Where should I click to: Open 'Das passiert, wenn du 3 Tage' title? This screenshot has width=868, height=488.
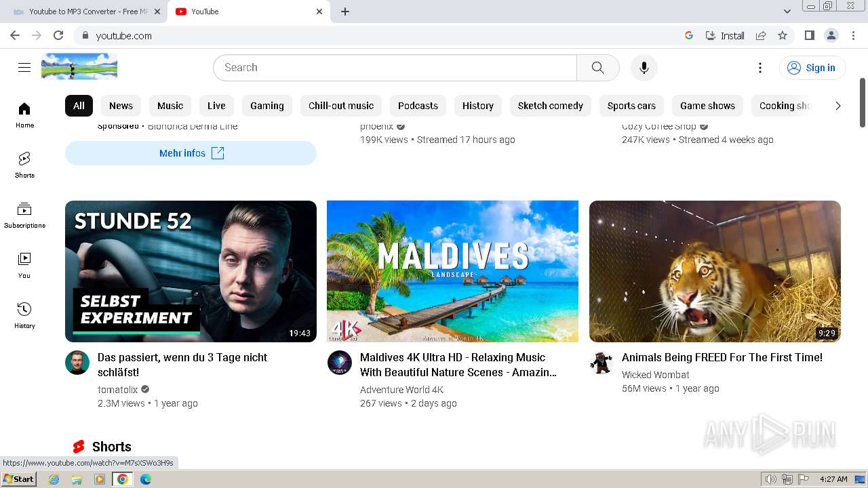point(182,365)
